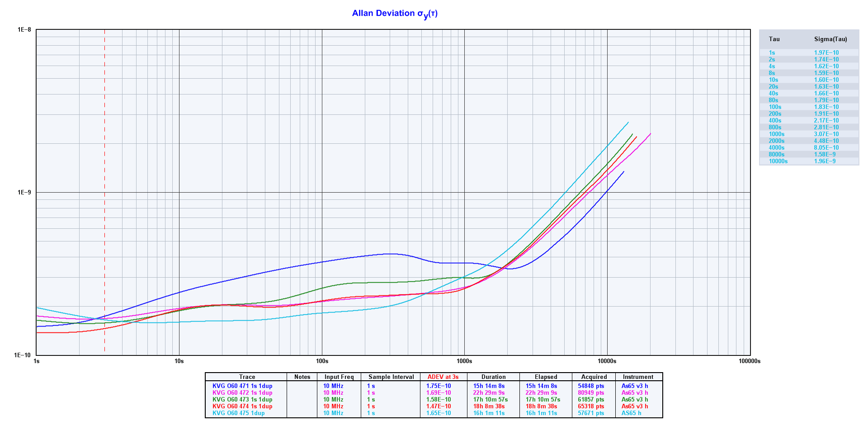The width and height of the screenshot is (868, 435).
Task: Click the ADEV at 3s column header
Action: pos(443,377)
